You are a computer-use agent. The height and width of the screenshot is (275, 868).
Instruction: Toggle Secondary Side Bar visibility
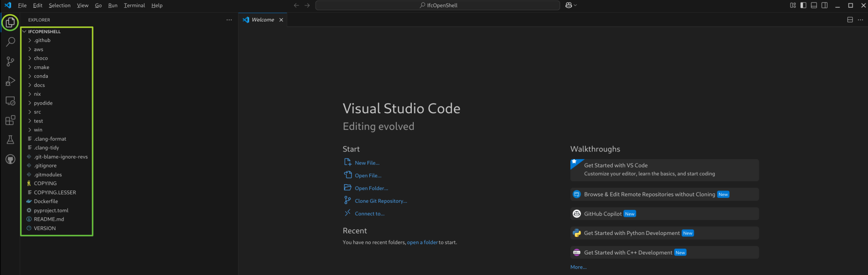(x=825, y=5)
